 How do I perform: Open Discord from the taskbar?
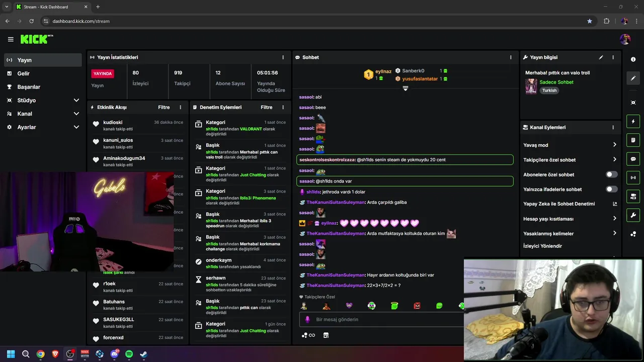[114, 354]
